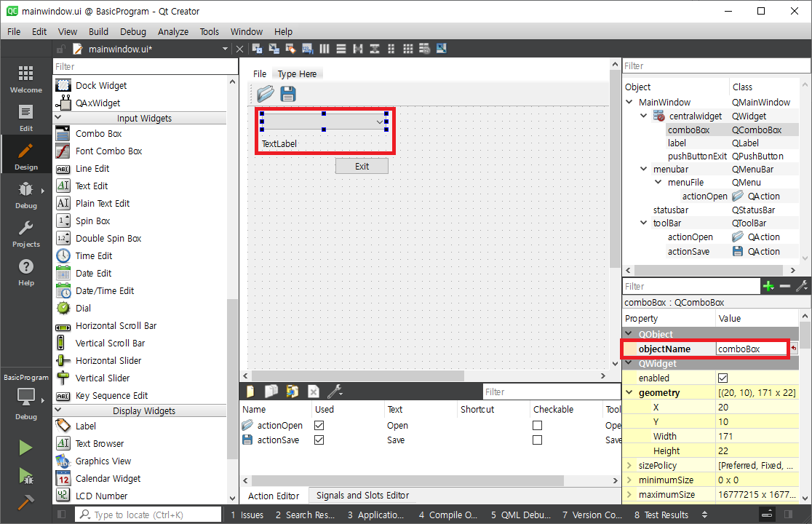The height and width of the screenshot is (524, 812).
Task: Open the Projects mode
Action: click(x=26, y=233)
